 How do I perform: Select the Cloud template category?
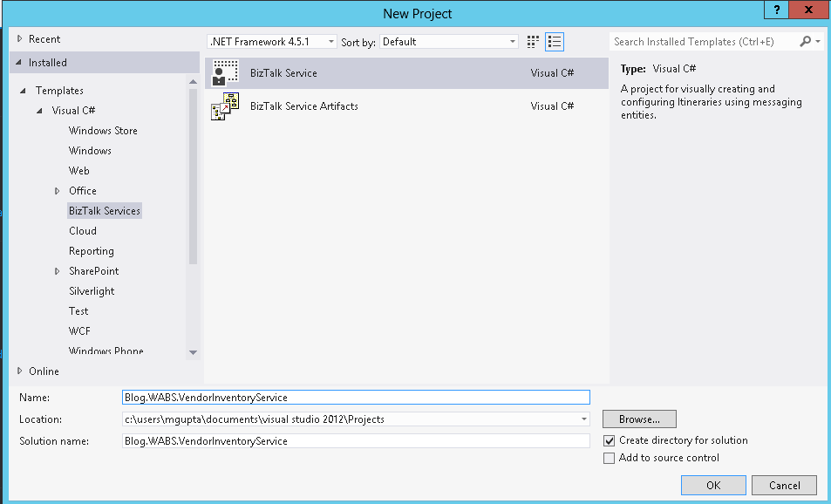(83, 231)
